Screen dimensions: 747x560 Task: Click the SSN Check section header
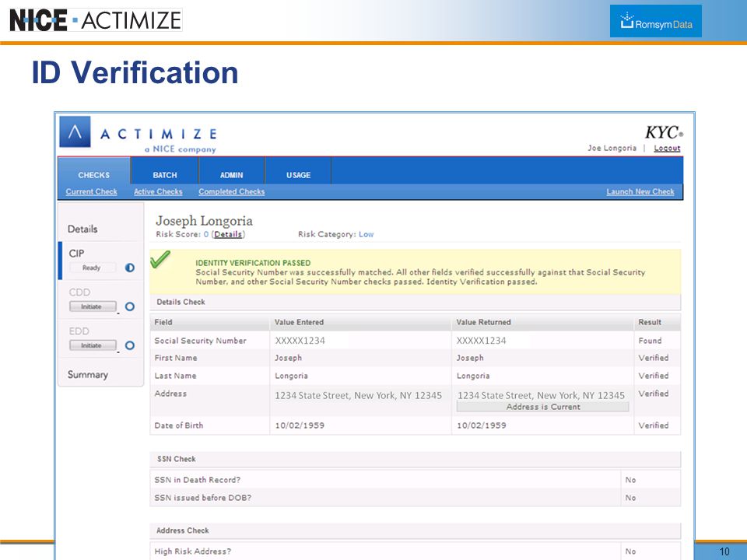415,459
